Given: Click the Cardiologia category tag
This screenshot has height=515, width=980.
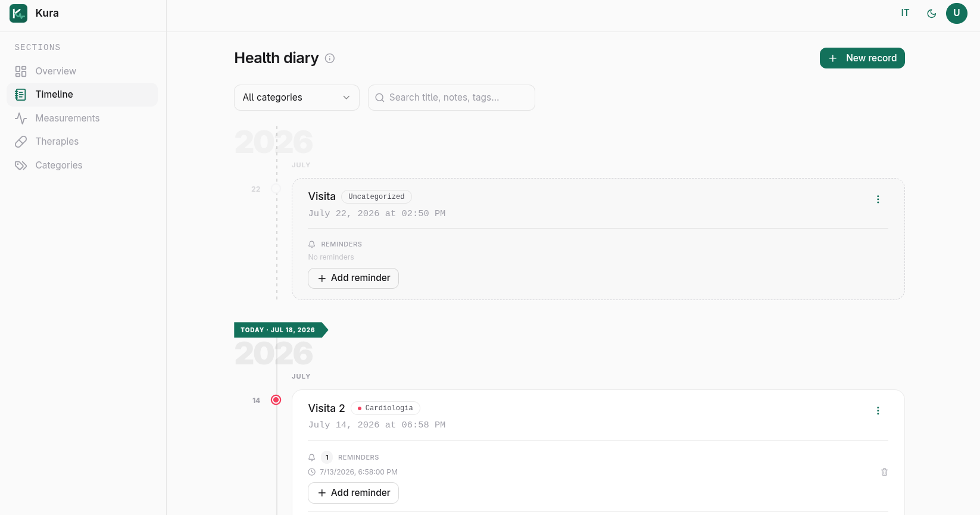Looking at the screenshot, I should (x=385, y=408).
